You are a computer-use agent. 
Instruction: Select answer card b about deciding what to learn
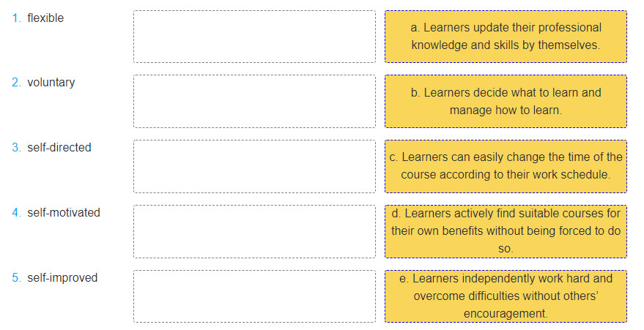tap(506, 101)
